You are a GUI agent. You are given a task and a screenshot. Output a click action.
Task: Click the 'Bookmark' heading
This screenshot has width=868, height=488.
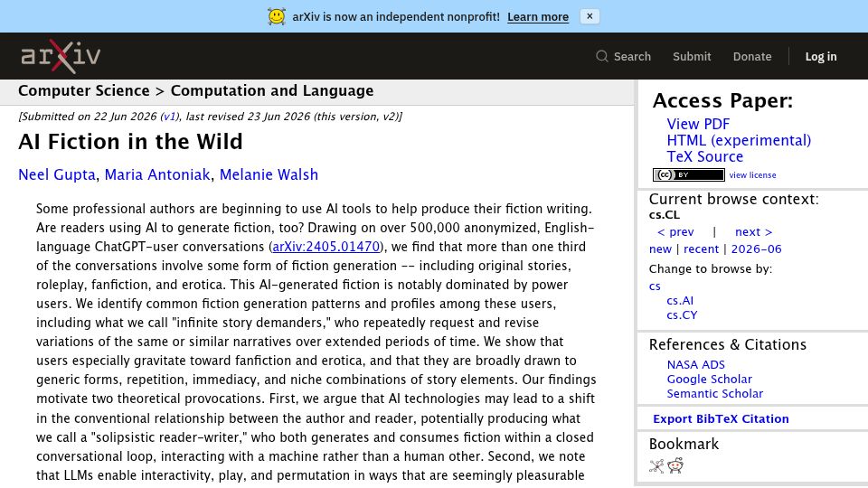coord(684,445)
